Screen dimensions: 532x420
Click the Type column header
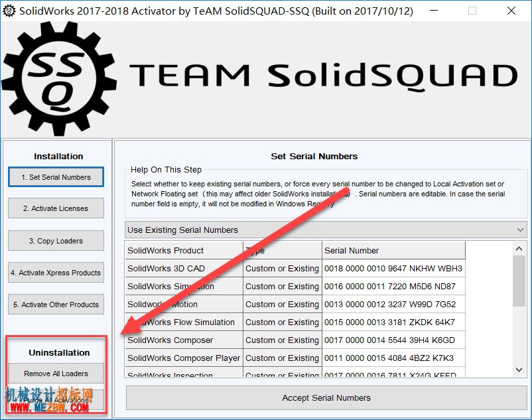pyautogui.click(x=283, y=250)
